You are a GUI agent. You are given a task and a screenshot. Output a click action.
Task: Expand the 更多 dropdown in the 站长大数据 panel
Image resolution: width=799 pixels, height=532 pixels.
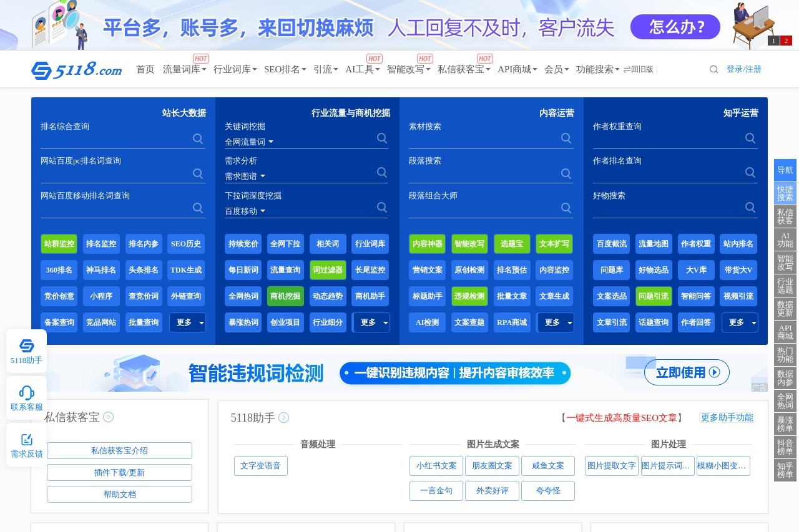[x=187, y=322]
